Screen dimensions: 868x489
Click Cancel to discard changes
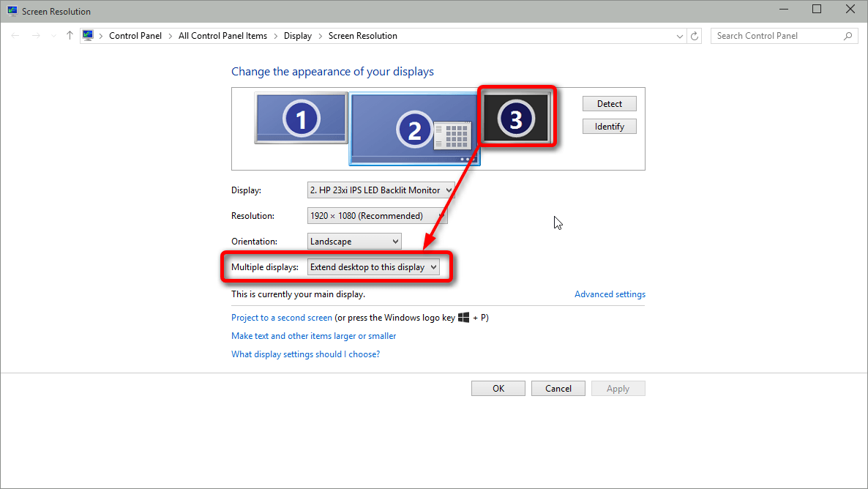pos(558,389)
